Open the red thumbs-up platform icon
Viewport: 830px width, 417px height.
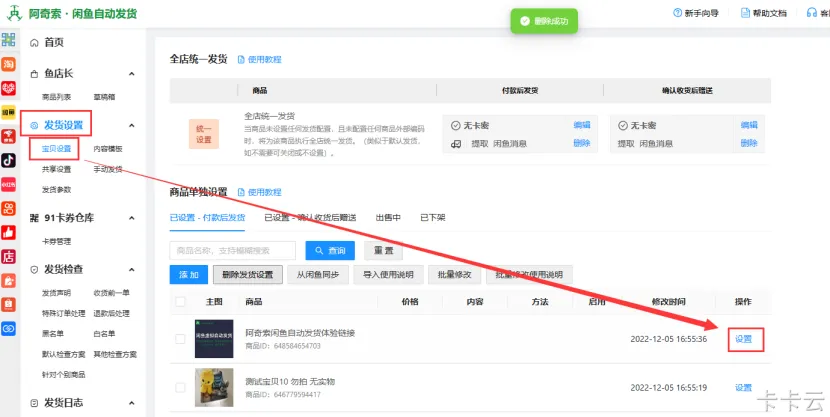click(x=8, y=232)
